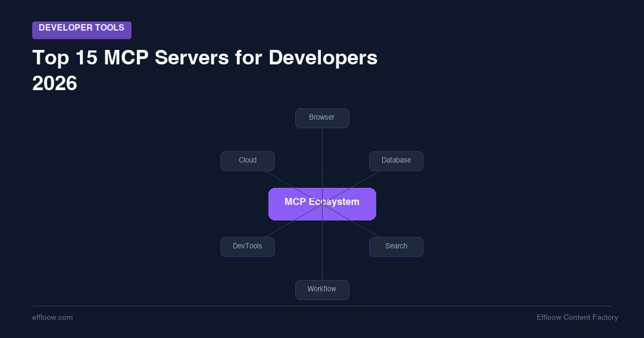The image size is (644, 338).
Task: Click the title Top 15 MCP Servers for Developers
Action: tap(205, 58)
